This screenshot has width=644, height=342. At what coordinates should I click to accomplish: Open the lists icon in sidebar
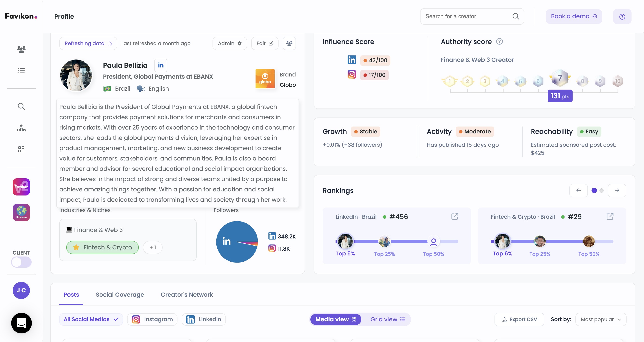(x=21, y=71)
